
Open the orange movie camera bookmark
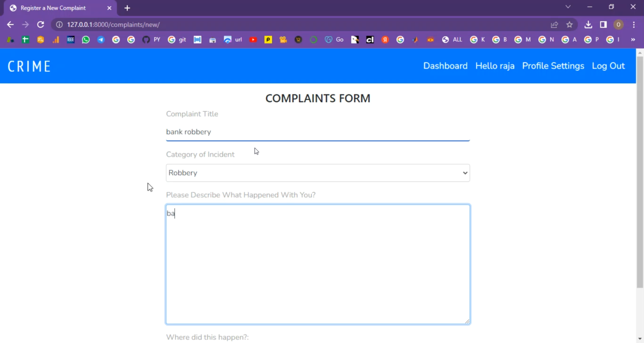click(283, 39)
